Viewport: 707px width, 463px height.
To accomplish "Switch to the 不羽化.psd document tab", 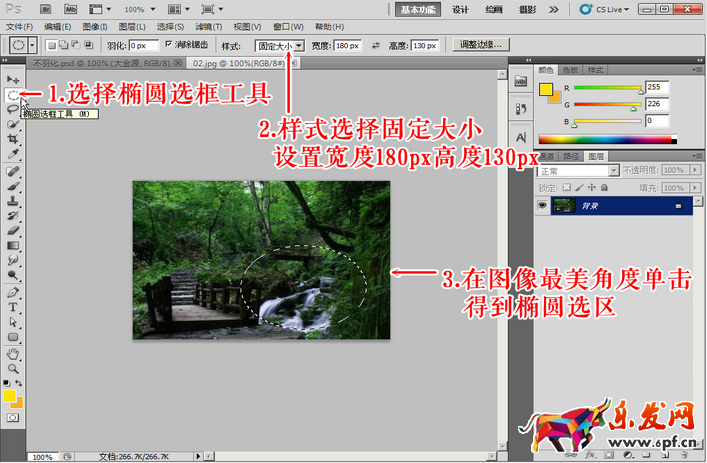I will [x=105, y=63].
